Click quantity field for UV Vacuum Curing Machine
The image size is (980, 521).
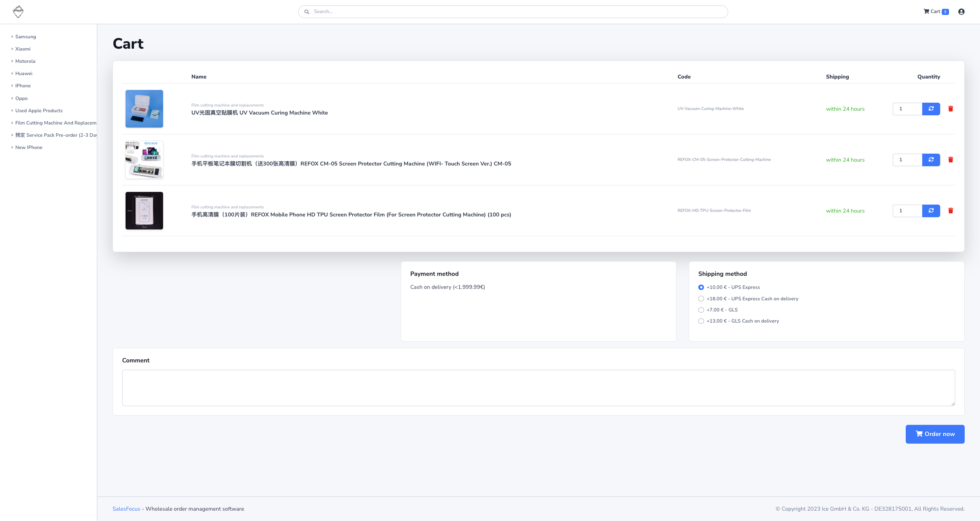pyautogui.click(x=907, y=109)
